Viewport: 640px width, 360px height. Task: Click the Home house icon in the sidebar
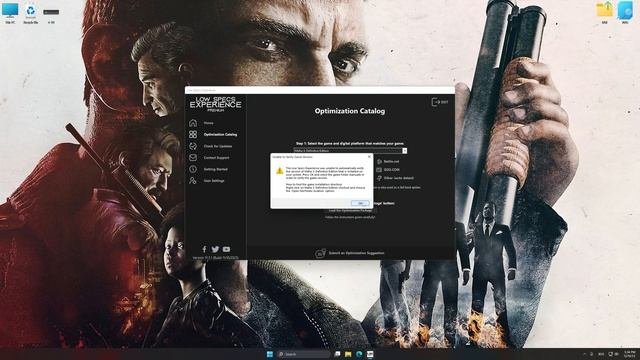click(193, 122)
